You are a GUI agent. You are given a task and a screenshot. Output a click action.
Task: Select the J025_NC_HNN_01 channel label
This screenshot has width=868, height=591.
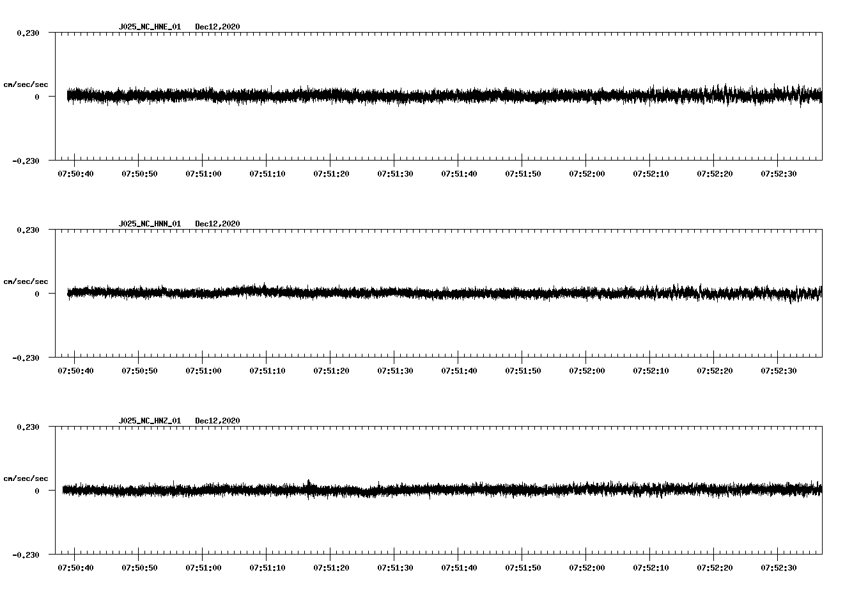click(149, 224)
